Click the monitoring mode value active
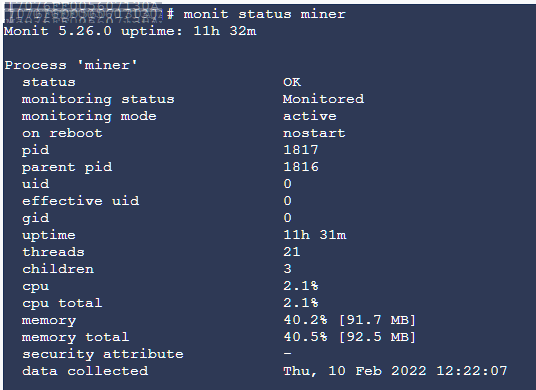The height and width of the screenshot is (390, 536). click(x=310, y=116)
